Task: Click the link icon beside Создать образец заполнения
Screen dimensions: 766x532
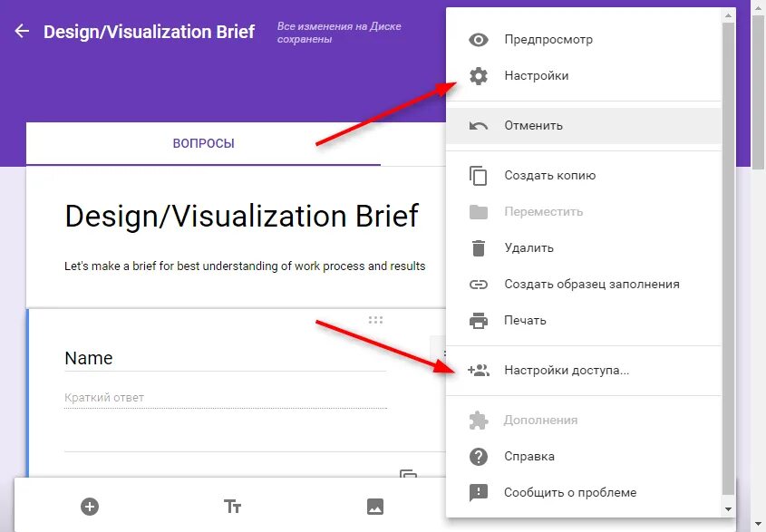Action: click(x=479, y=285)
